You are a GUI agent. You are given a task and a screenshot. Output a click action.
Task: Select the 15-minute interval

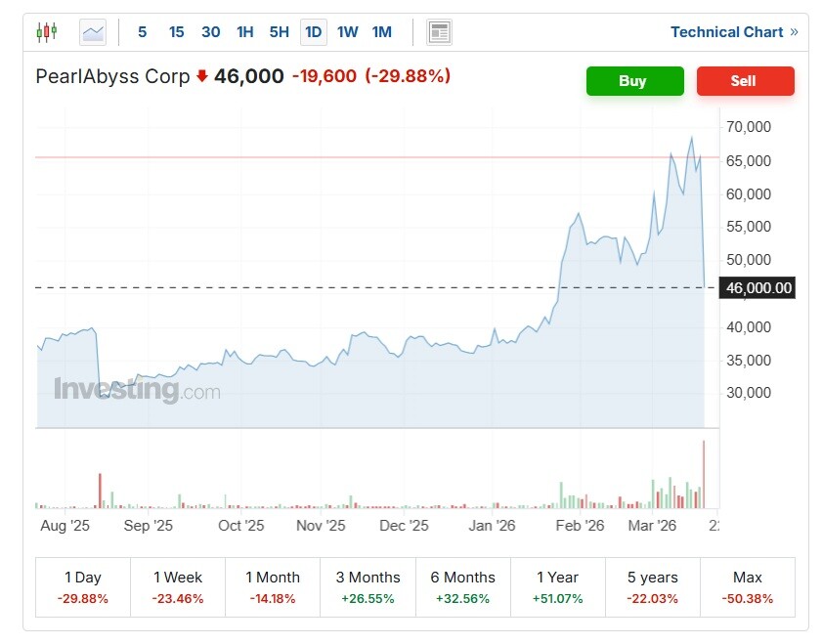pos(176,31)
